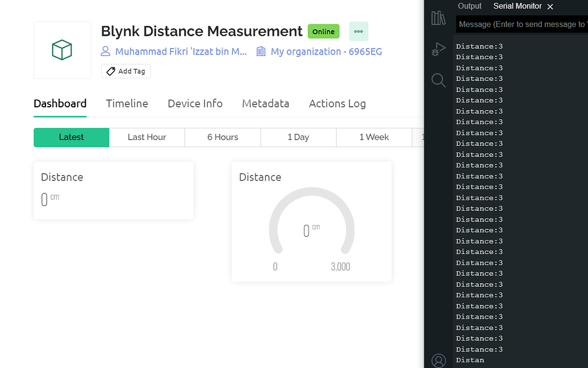Viewport: 588px width, 368px height.
Task: Open the Debug panel from the sidebar
Action: (438, 49)
